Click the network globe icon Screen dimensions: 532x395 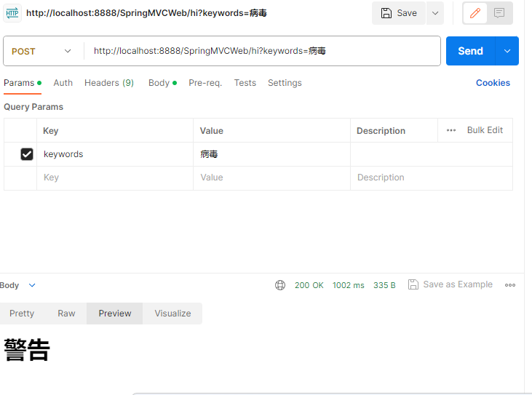(x=280, y=285)
